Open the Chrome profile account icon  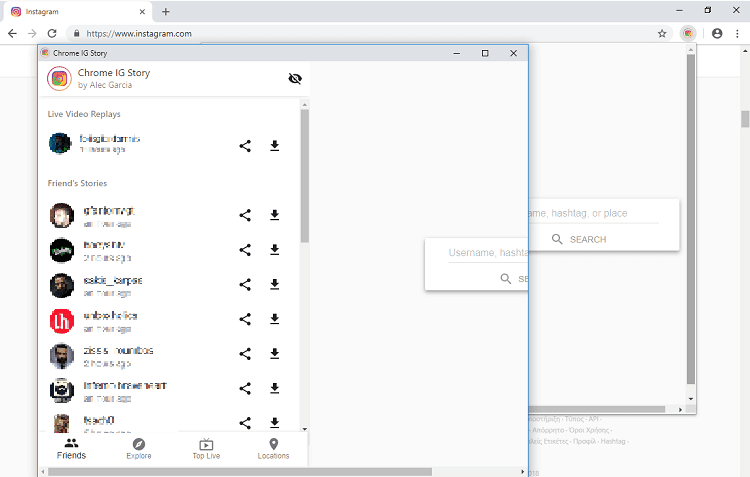pyautogui.click(x=717, y=33)
